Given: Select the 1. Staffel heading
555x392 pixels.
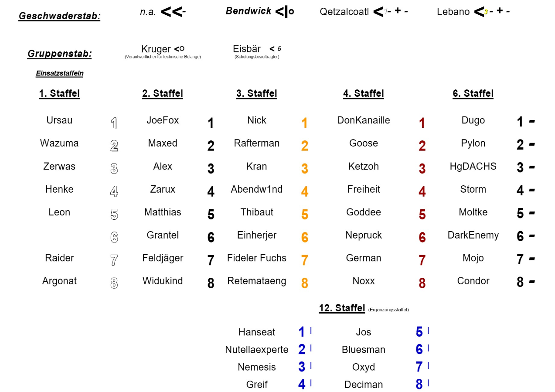Looking at the screenshot, I should [59, 94].
